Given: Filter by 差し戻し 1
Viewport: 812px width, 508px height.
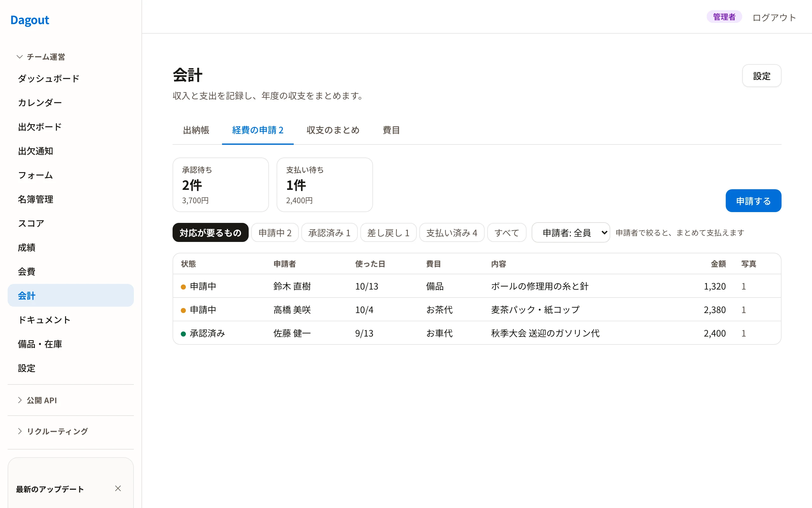Looking at the screenshot, I should pyautogui.click(x=388, y=232).
